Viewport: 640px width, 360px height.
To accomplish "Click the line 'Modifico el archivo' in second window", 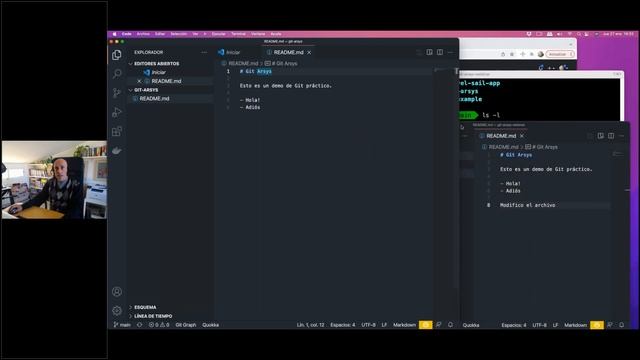I will (527, 205).
